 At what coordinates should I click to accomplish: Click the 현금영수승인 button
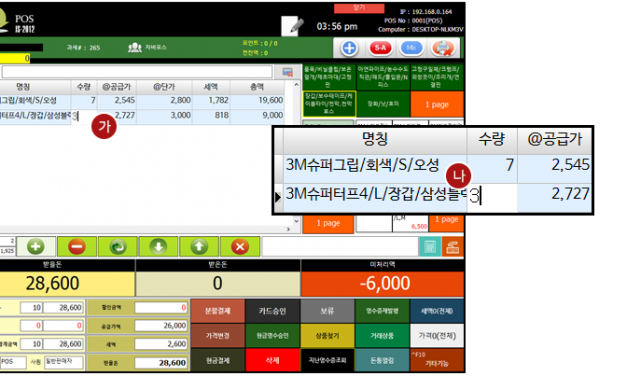pyautogui.click(x=272, y=336)
